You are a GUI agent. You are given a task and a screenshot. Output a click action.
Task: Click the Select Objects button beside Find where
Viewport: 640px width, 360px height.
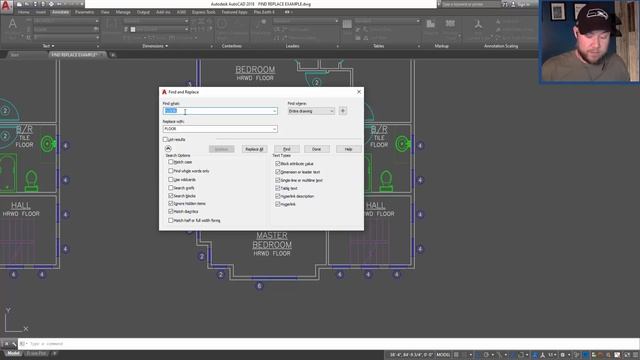click(343, 111)
